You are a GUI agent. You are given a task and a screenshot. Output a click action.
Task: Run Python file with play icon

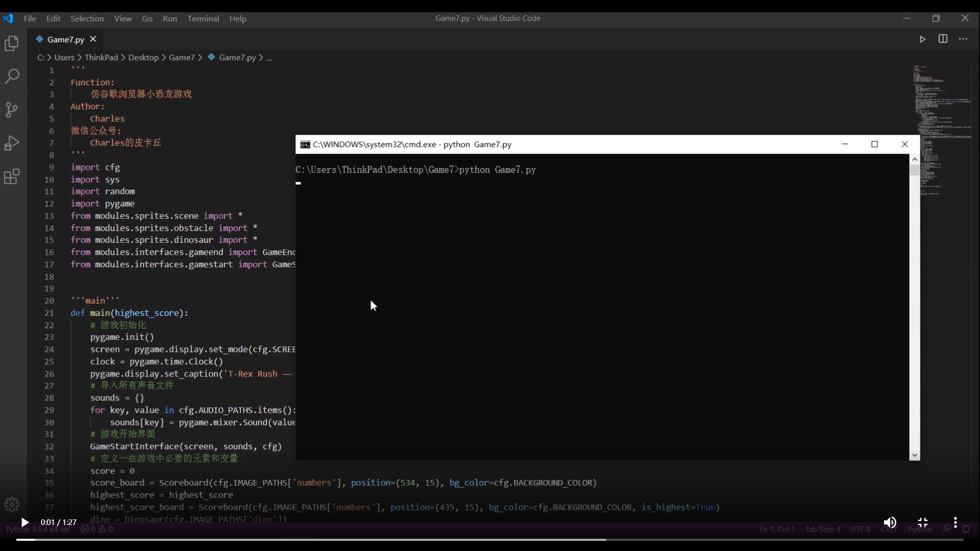(922, 39)
